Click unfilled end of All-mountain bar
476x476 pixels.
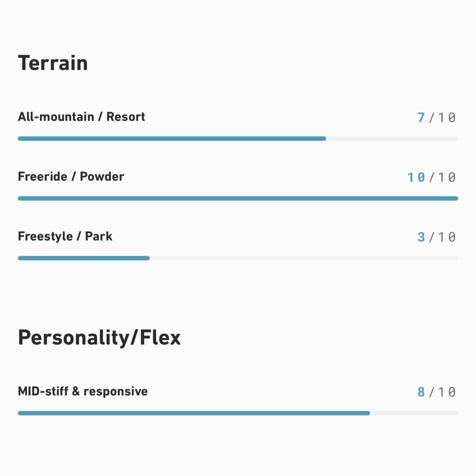392,139
